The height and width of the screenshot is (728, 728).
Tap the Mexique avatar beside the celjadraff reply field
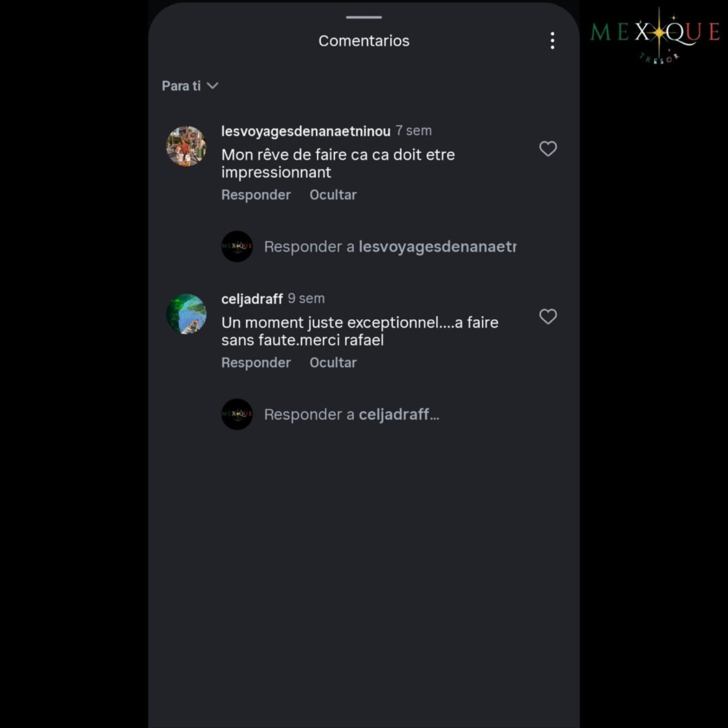pyautogui.click(x=237, y=414)
